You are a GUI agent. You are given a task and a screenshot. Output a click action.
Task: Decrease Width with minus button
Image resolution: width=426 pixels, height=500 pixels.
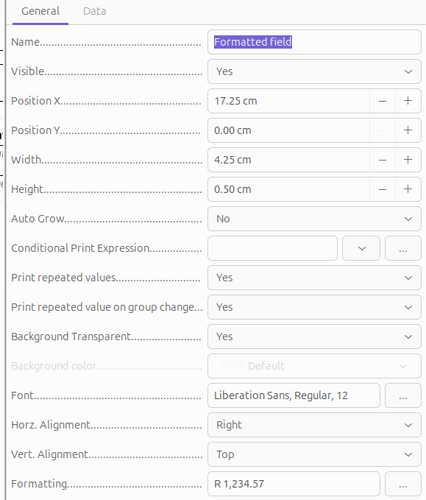383,160
